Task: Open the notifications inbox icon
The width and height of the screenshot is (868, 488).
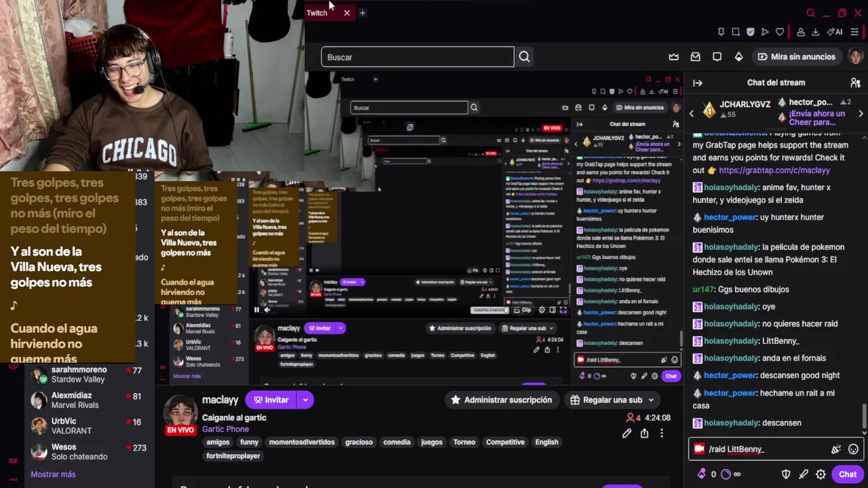Action: (695, 57)
